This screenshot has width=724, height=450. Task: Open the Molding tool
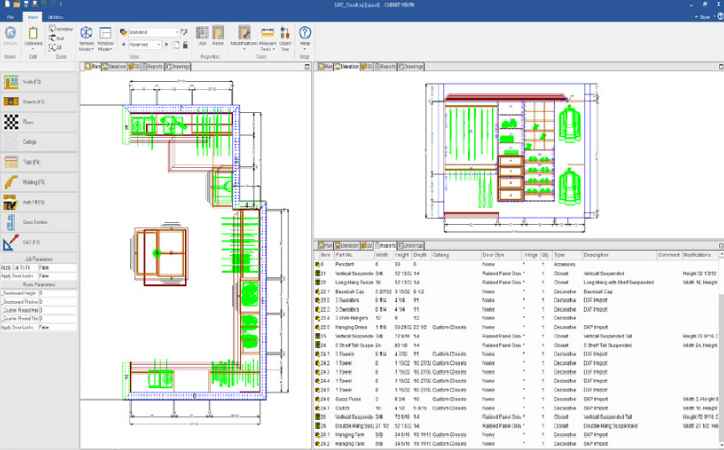point(30,182)
